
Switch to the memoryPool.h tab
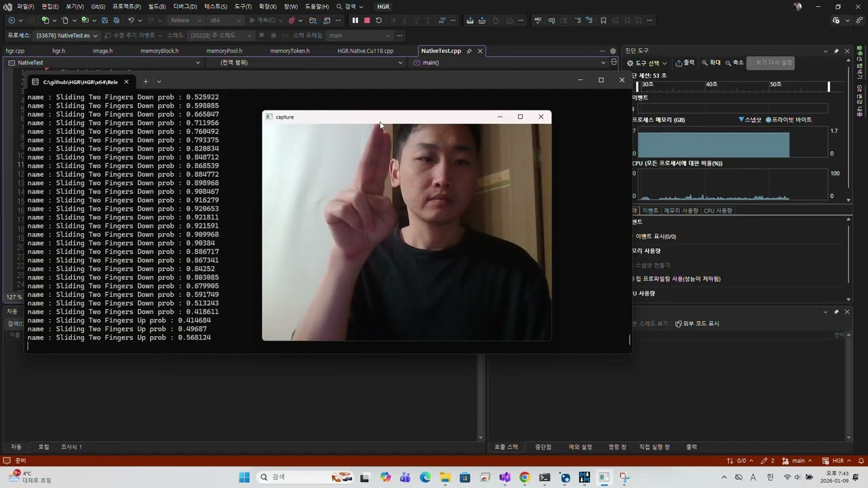(x=224, y=51)
